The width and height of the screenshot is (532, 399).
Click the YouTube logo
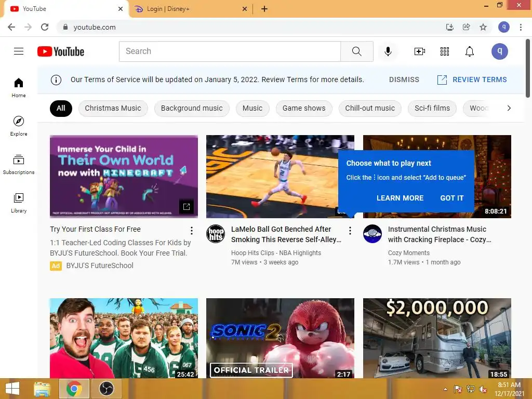[61, 51]
